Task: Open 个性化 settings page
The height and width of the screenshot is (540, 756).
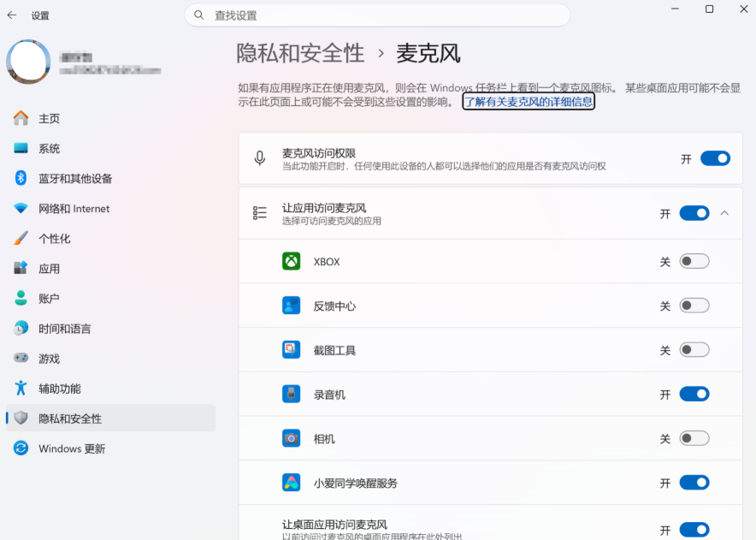Action: (110, 239)
